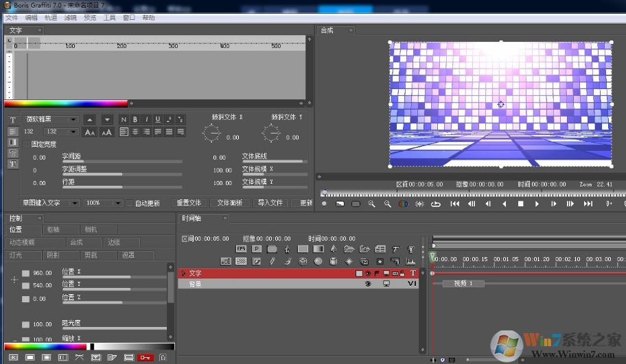
Task: Jump to the last frame of preview
Action: 588,204
